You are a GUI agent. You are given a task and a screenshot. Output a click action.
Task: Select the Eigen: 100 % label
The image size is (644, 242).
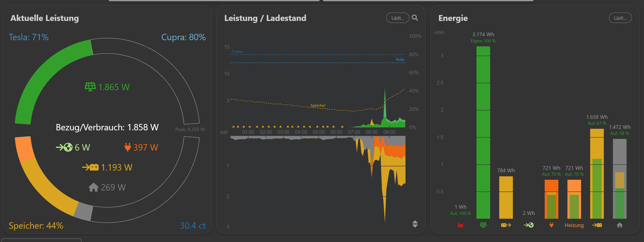[483, 41]
